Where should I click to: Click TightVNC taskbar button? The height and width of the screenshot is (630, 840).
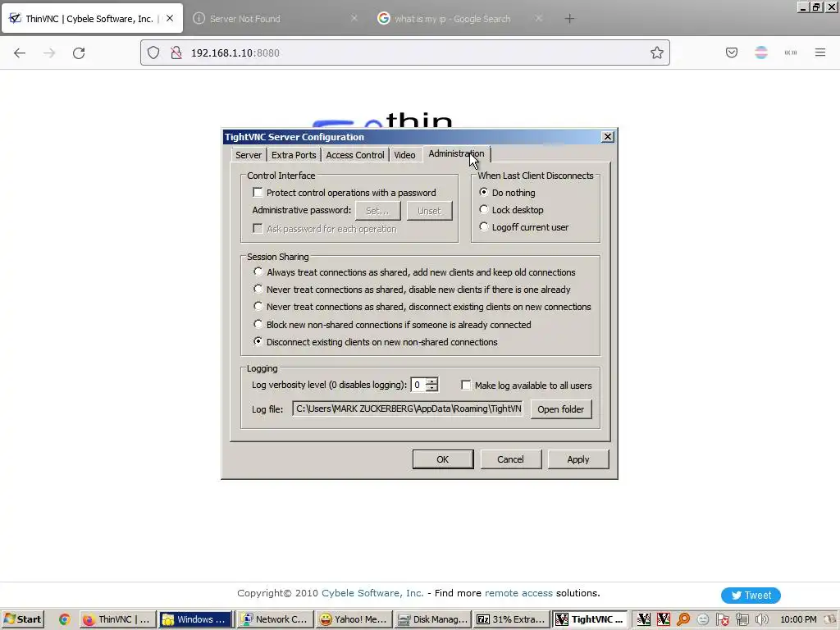point(591,619)
